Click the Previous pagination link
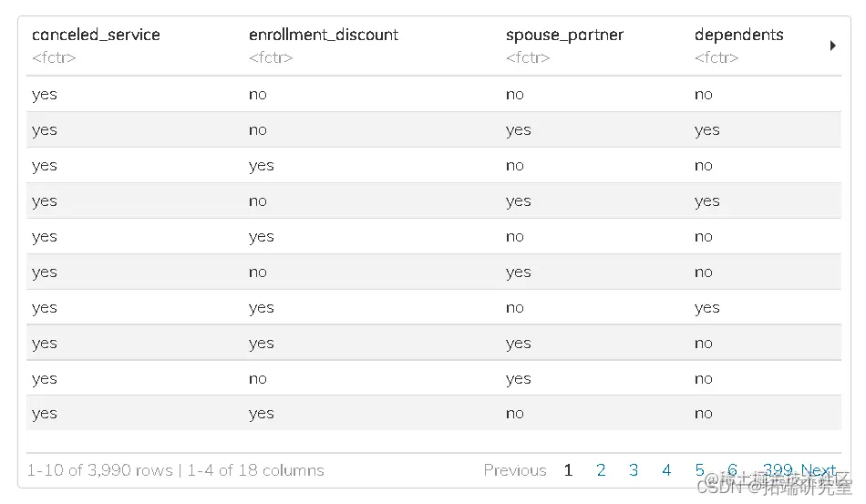This screenshot has width=866, height=504. click(x=515, y=470)
